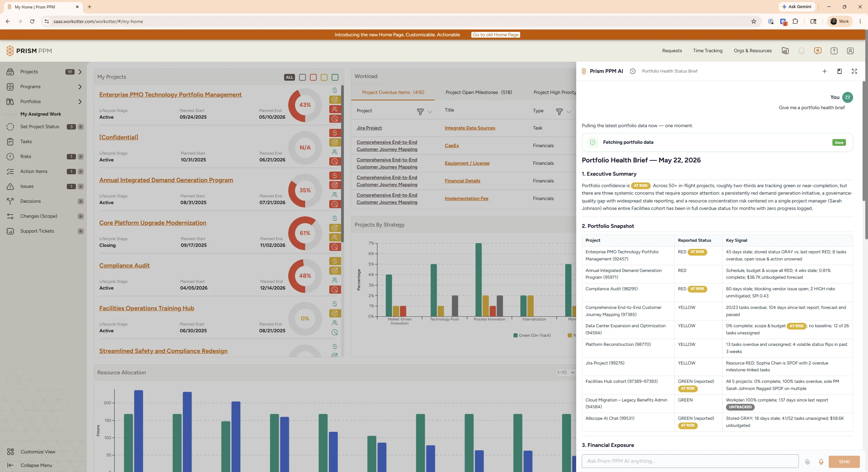The width and height of the screenshot is (868, 472).
Task: Click the SEND button
Action: pos(844,462)
